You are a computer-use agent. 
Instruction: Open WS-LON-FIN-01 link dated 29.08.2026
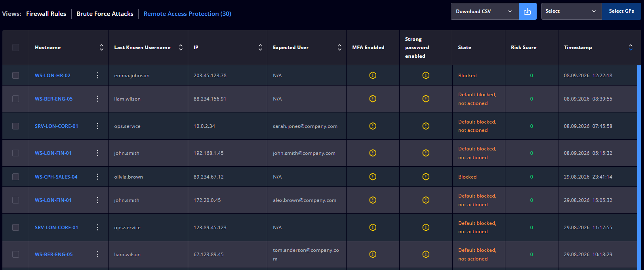53,200
